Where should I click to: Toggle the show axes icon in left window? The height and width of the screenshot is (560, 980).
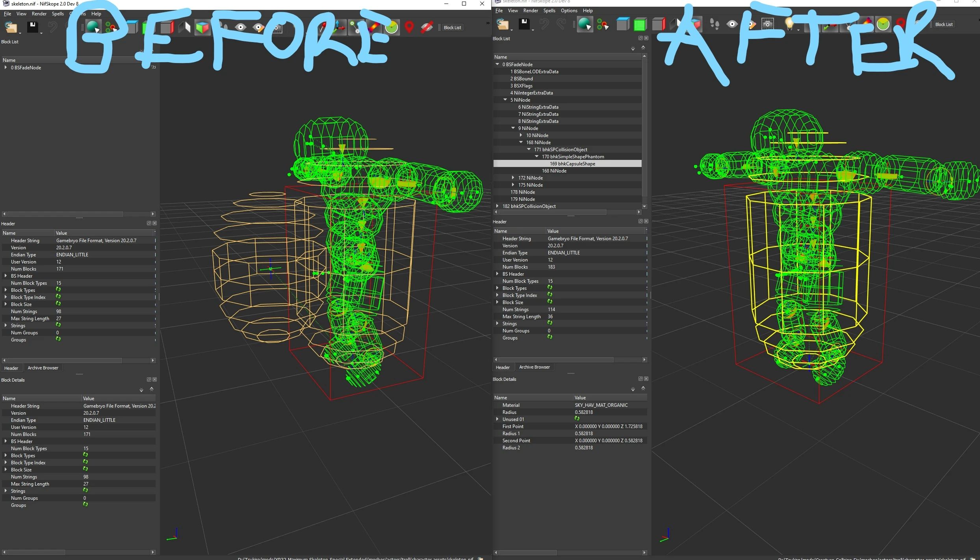click(339, 27)
